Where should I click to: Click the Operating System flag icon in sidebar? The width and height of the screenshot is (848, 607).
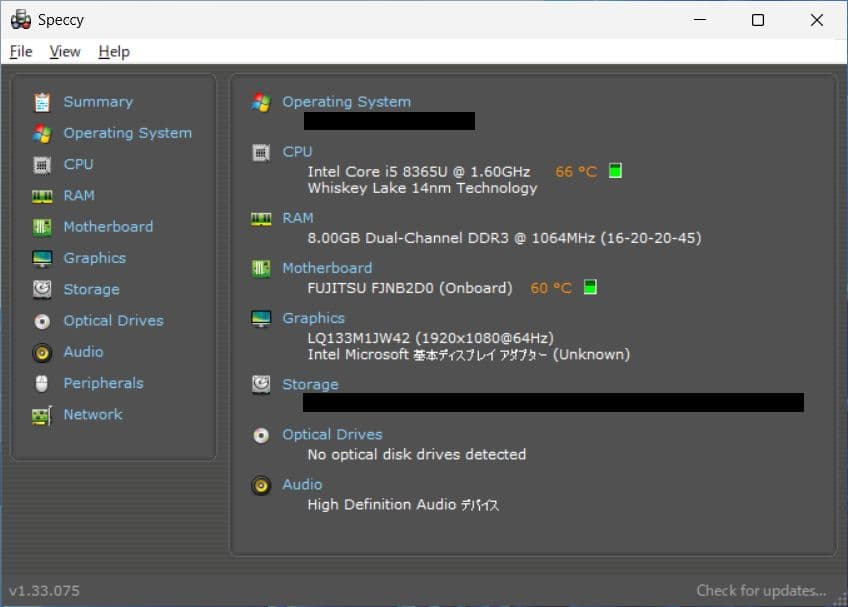click(x=42, y=134)
